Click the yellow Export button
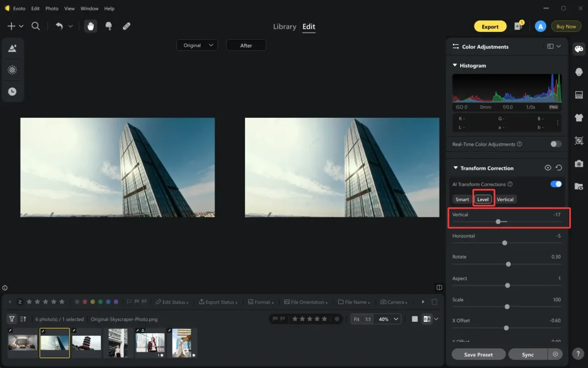Screen dimensions: 588x368 pyautogui.click(x=490, y=26)
